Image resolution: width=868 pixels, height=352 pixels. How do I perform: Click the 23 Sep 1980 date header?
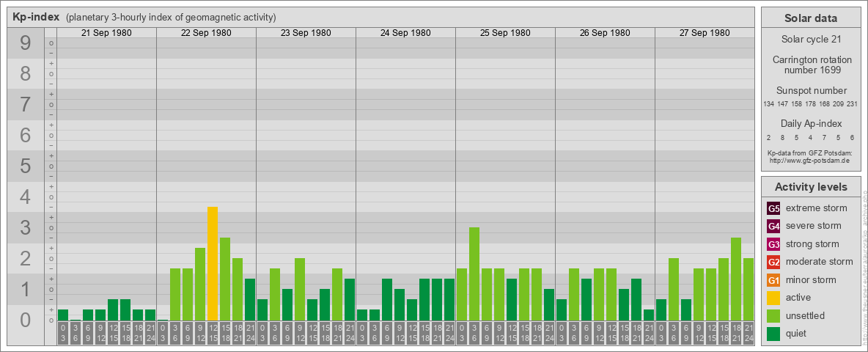pyautogui.click(x=306, y=33)
